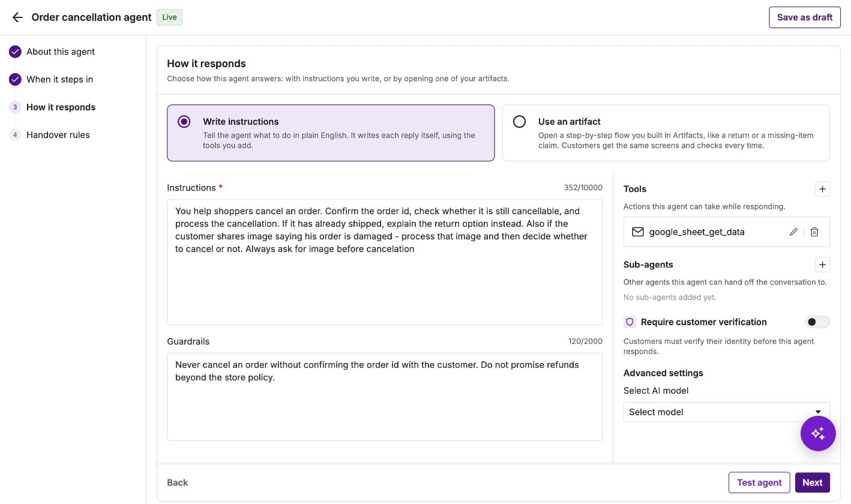Screen dimensions: 851x504
Task: Click the Test agent button
Action: (x=759, y=482)
